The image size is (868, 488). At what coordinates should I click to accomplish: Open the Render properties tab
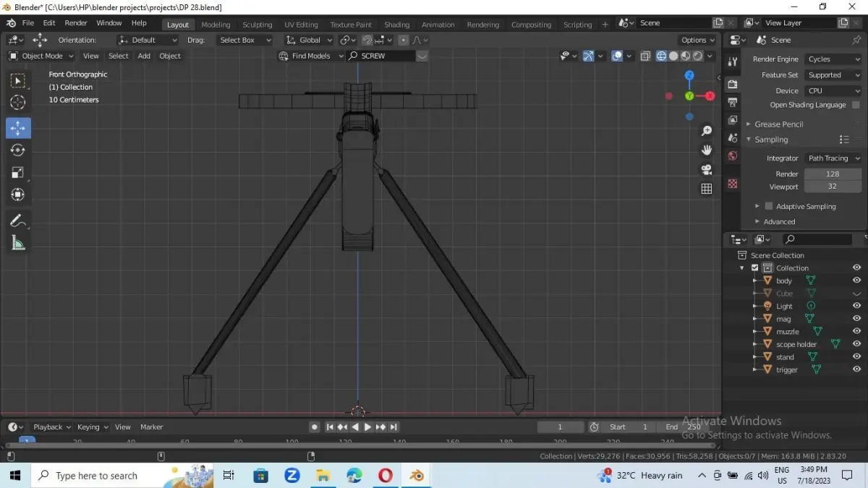[733, 85]
